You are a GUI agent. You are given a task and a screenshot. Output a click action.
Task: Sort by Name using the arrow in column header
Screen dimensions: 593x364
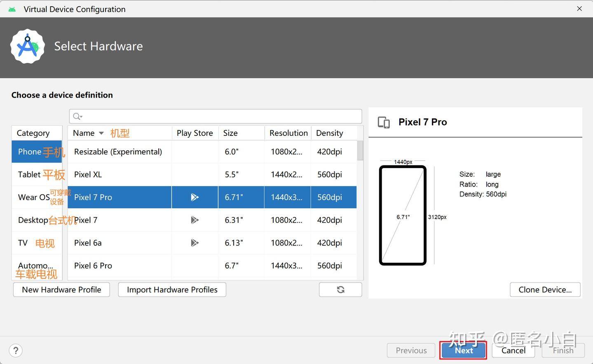101,133
